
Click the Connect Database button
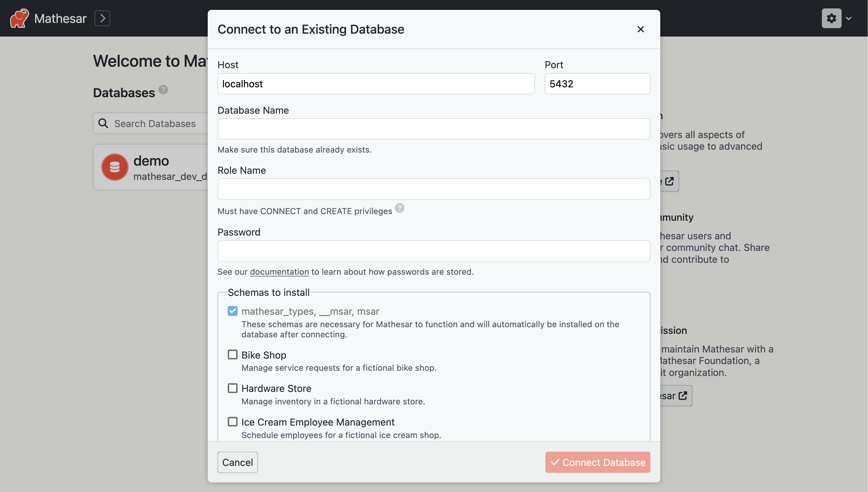pos(598,462)
